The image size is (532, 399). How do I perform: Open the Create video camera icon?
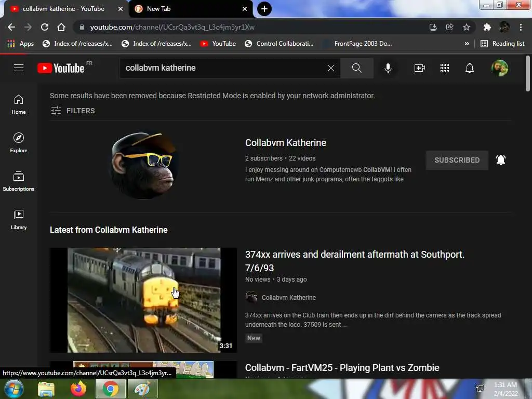click(420, 68)
